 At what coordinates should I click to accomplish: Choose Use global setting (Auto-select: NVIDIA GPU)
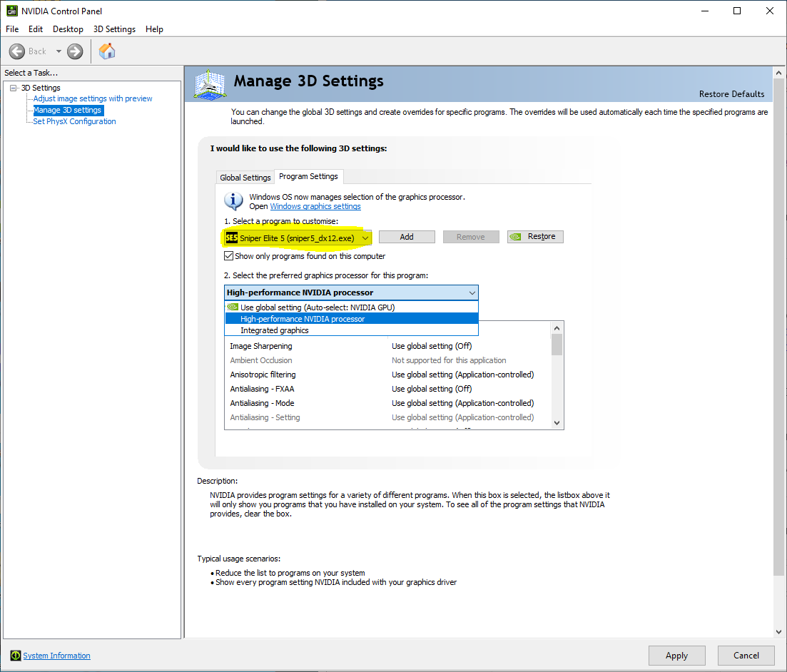[x=317, y=307]
